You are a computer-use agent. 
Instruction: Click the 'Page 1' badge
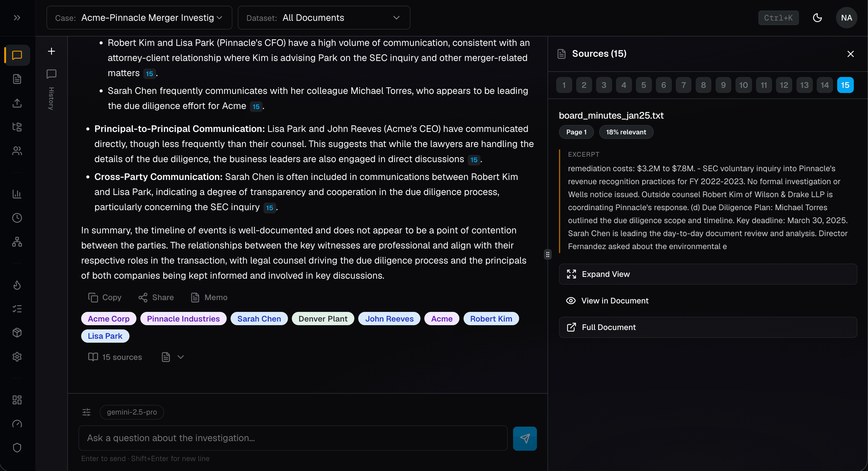[x=576, y=132]
